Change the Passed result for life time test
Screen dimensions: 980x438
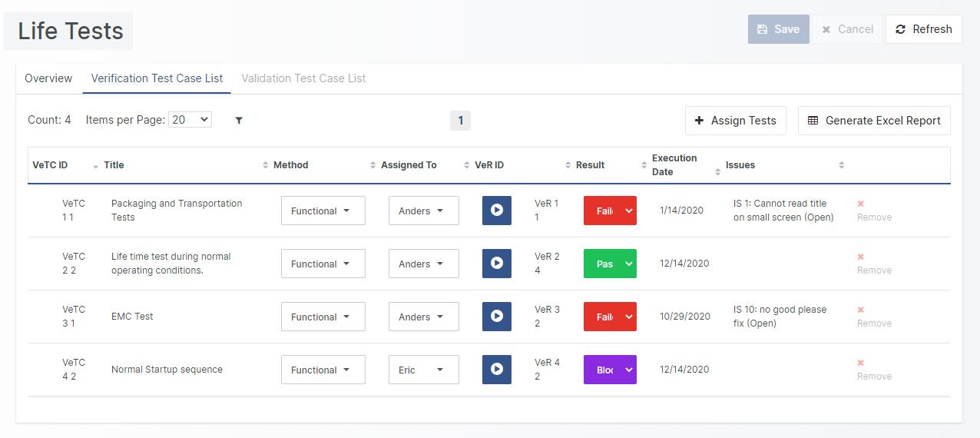click(x=610, y=264)
